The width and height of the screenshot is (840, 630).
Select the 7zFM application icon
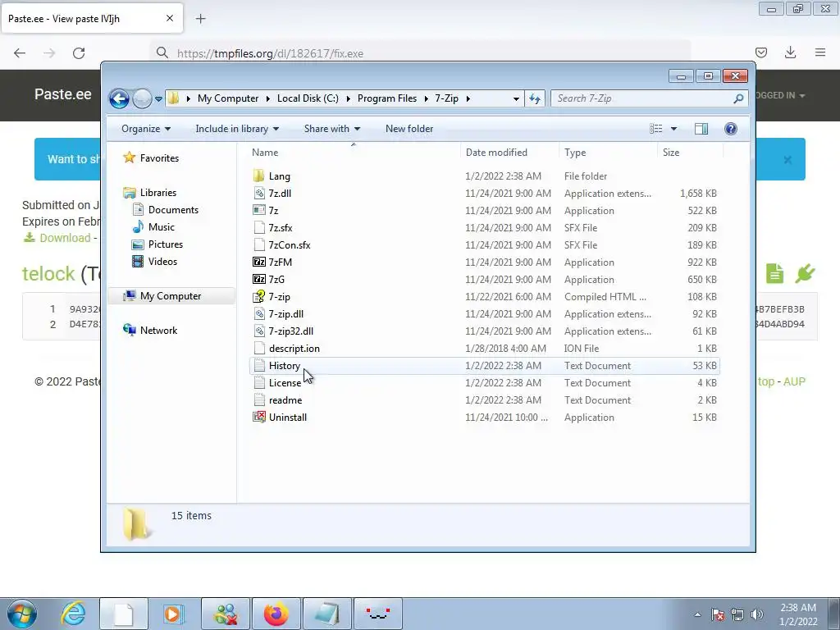click(258, 262)
